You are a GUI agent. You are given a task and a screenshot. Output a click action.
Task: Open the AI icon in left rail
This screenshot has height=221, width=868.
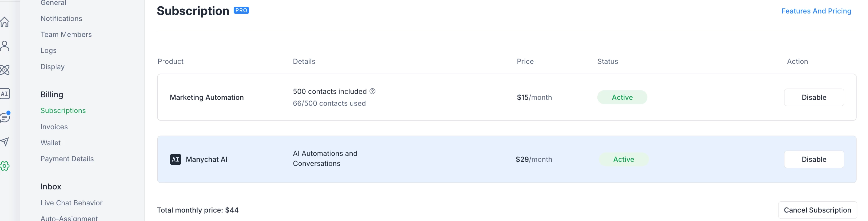point(5,94)
